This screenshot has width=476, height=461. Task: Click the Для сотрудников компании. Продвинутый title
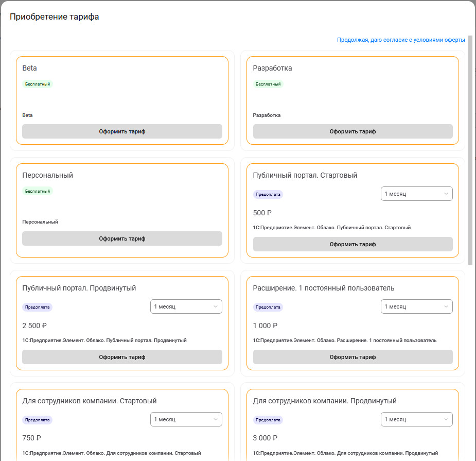coord(325,401)
